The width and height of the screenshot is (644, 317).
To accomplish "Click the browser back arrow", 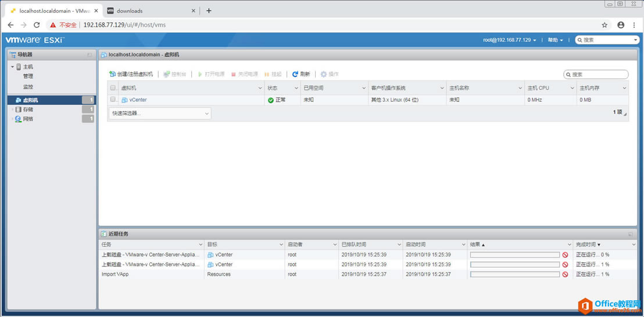I will (10, 25).
